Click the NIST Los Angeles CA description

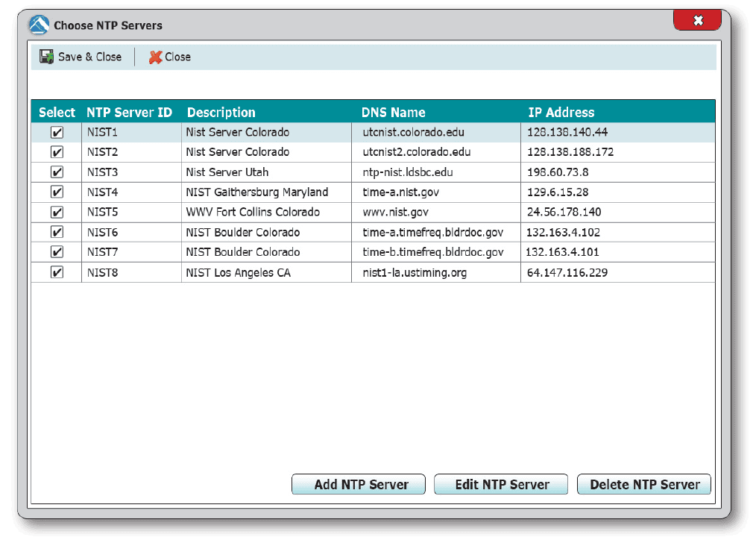238,272
